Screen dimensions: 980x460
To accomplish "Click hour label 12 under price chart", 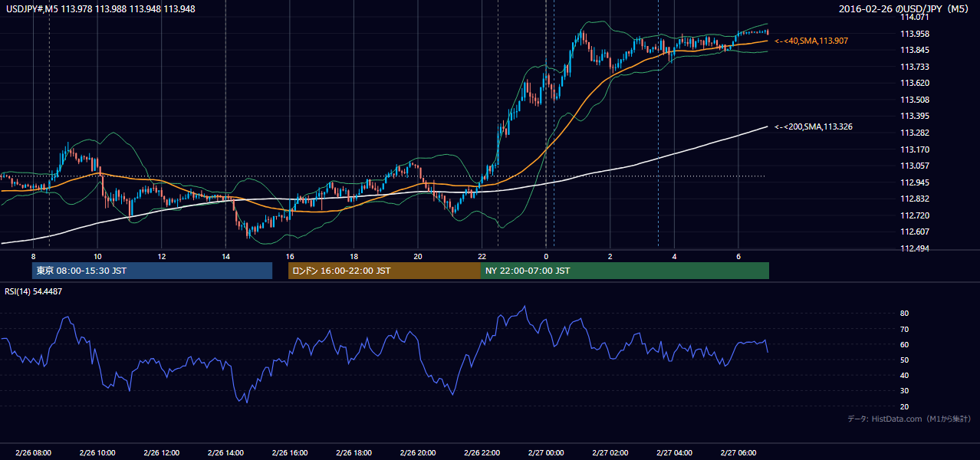I will [161, 256].
